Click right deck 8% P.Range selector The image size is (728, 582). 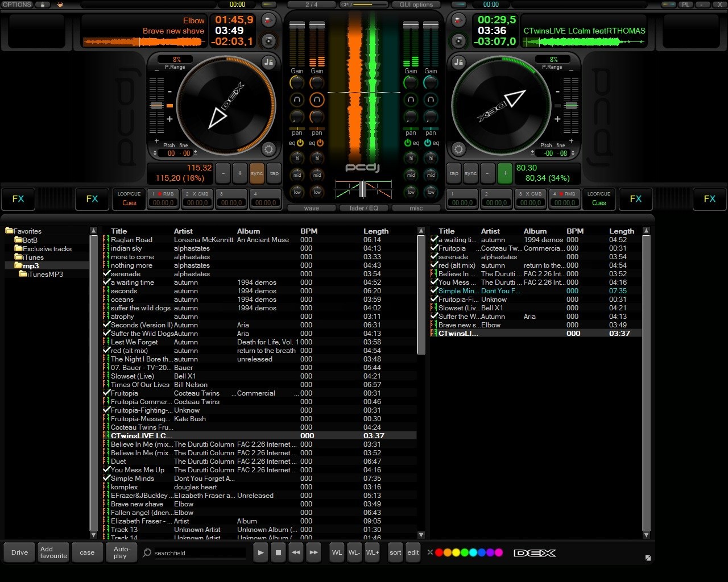click(553, 59)
